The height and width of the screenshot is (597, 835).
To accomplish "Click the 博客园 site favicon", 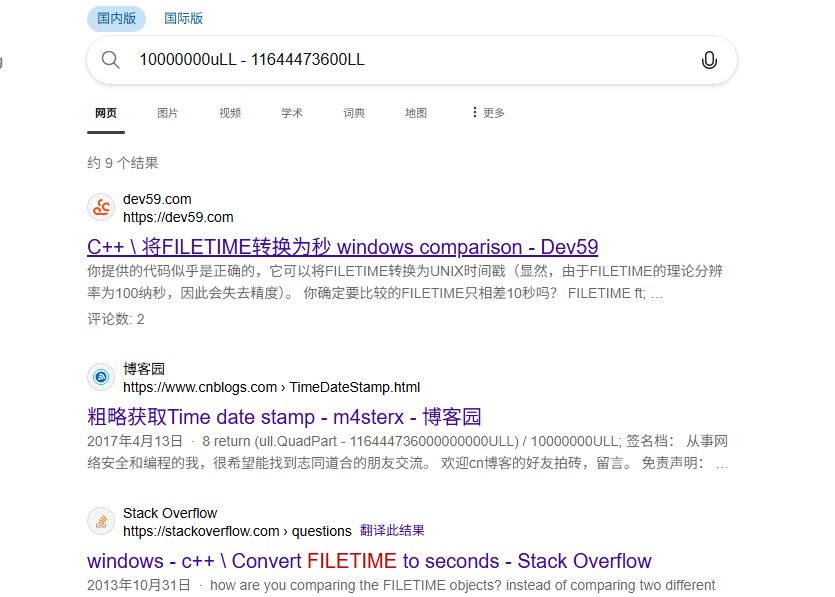I will [101, 377].
